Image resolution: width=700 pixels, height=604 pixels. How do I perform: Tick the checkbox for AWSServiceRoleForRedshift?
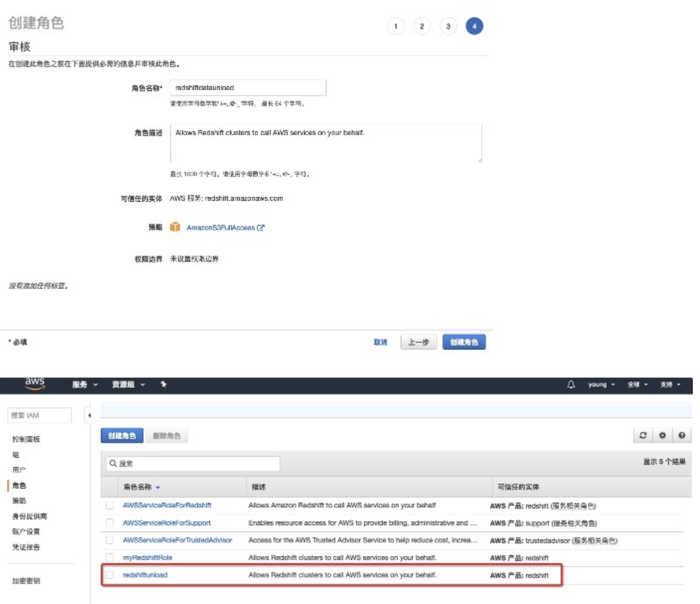click(x=109, y=505)
